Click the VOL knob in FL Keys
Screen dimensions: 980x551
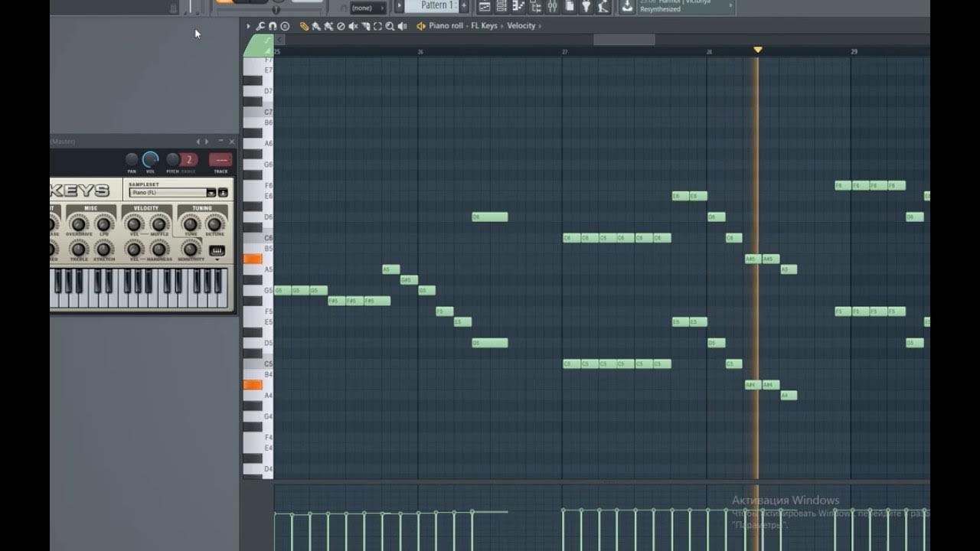pos(150,159)
